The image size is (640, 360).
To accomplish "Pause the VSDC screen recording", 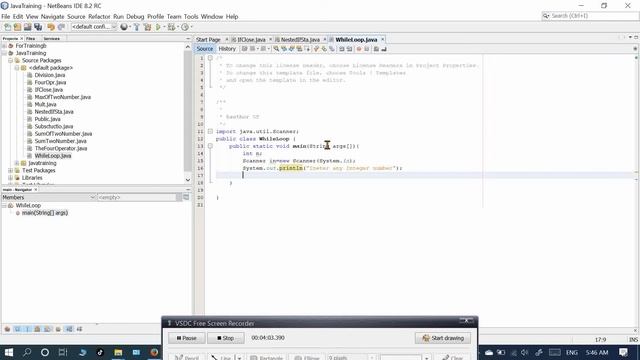I will (x=186, y=338).
